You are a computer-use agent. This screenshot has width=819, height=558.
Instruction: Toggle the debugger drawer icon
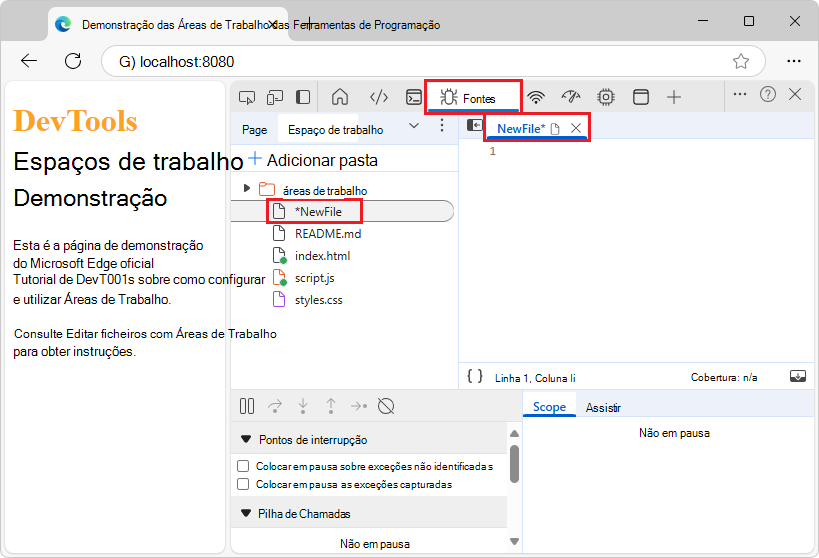pos(798,376)
